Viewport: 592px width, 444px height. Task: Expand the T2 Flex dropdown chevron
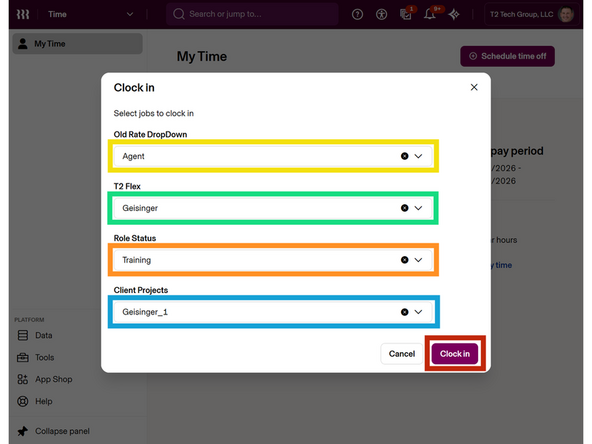(x=418, y=208)
